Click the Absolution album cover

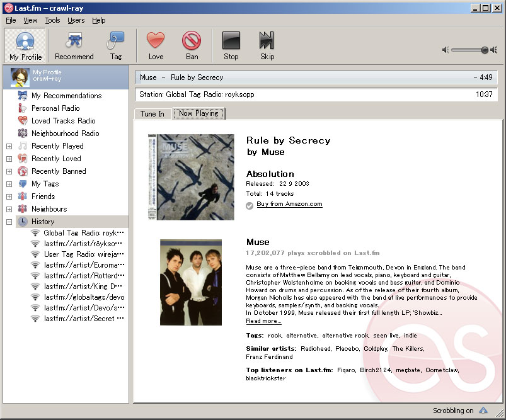click(191, 177)
